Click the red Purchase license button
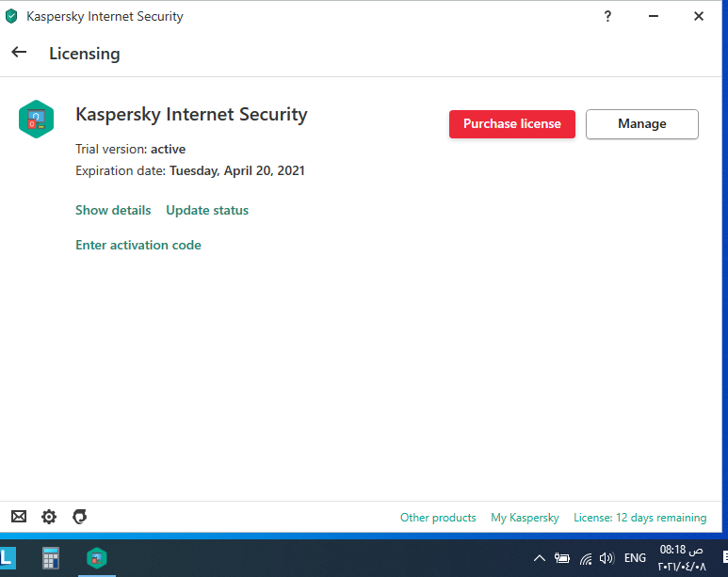 tap(512, 124)
